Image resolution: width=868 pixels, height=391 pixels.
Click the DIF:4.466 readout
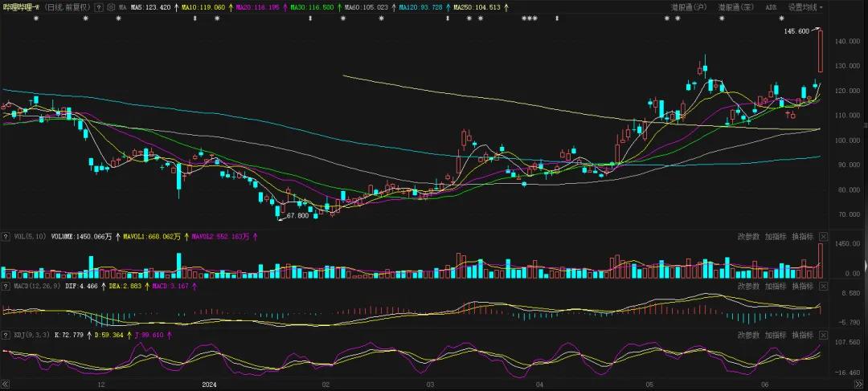(x=81, y=286)
